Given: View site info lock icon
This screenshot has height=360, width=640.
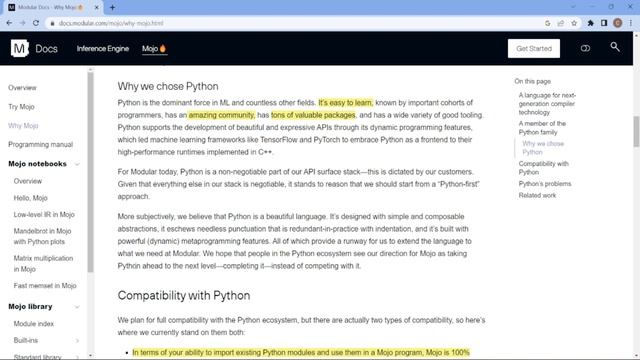Looking at the screenshot, I should point(52,23).
